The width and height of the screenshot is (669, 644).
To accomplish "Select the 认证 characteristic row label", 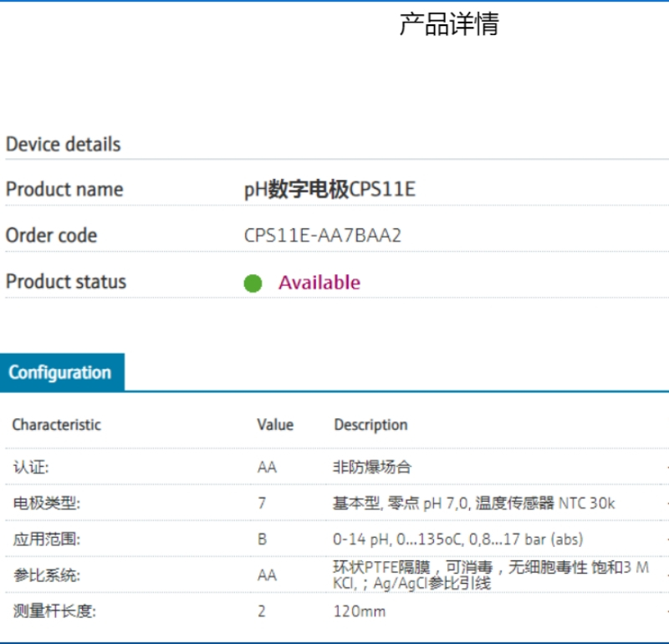I will [36, 468].
